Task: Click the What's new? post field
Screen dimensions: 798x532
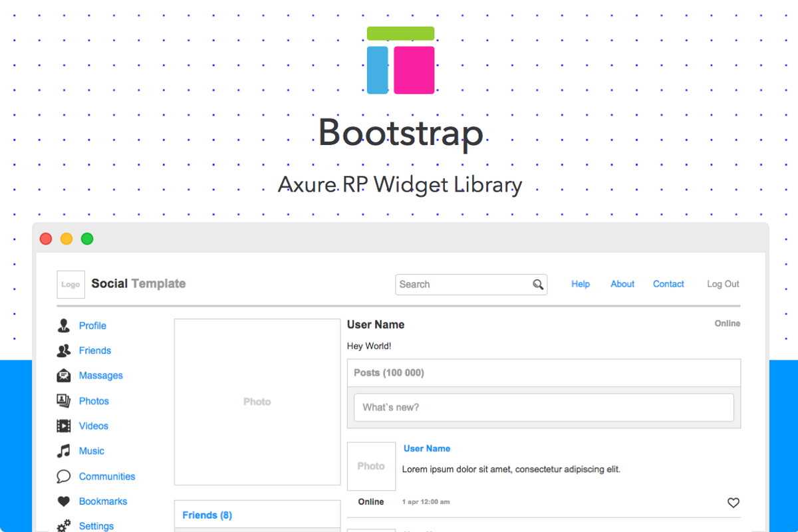Action: [544, 407]
